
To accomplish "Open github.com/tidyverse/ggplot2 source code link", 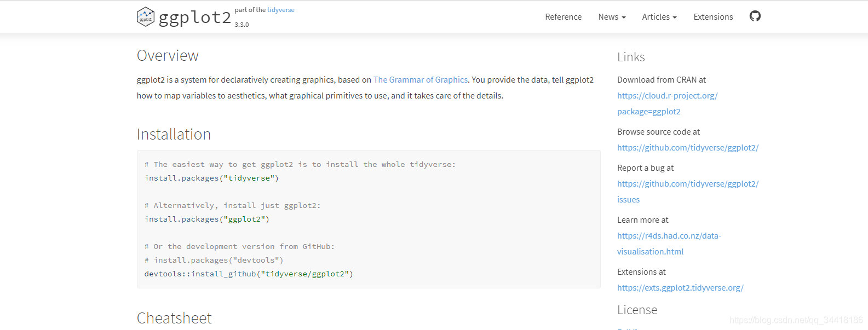I will coord(688,148).
